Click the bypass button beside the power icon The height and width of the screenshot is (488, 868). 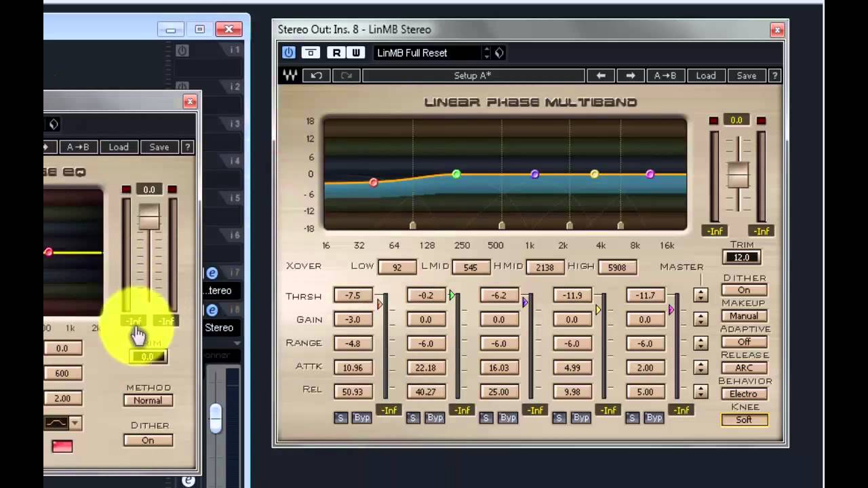[x=311, y=52]
